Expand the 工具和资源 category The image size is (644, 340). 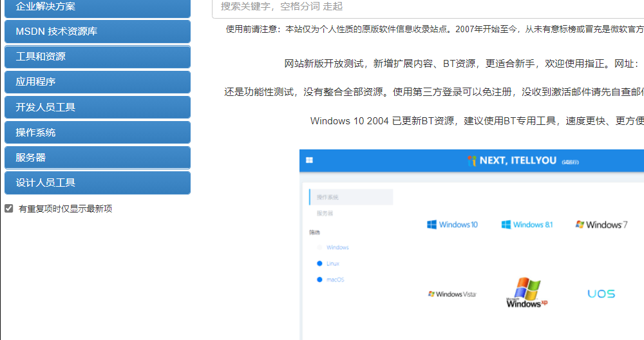(x=97, y=57)
